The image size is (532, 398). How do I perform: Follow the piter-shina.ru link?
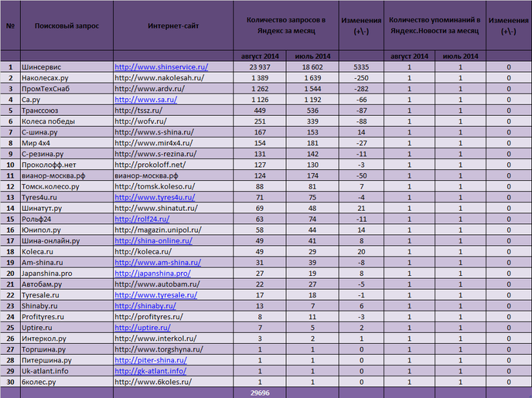(151, 360)
